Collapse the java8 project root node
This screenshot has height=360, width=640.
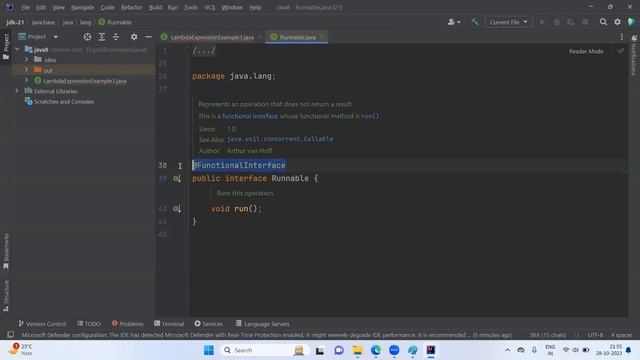point(17,49)
